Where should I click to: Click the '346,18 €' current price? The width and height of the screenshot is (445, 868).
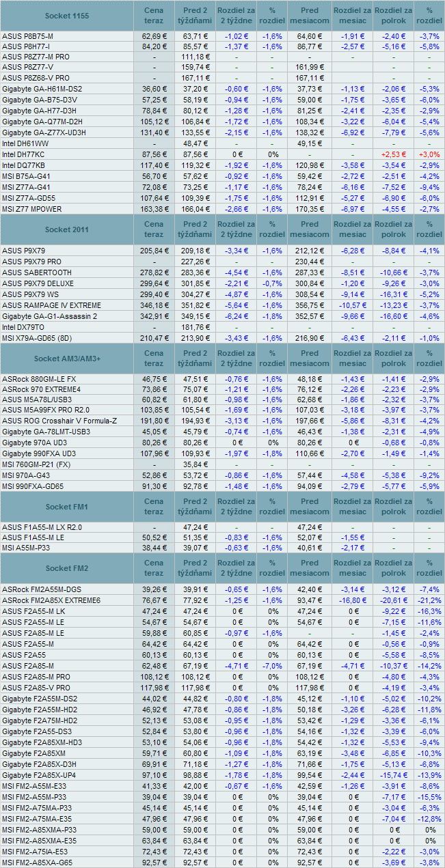click(x=154, y=305)
